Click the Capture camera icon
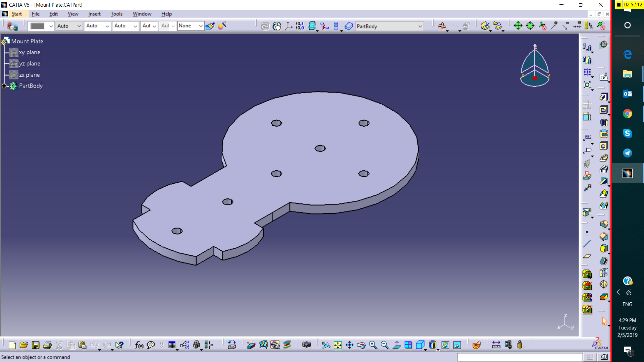The image size is (644, 362). point(306,345)
